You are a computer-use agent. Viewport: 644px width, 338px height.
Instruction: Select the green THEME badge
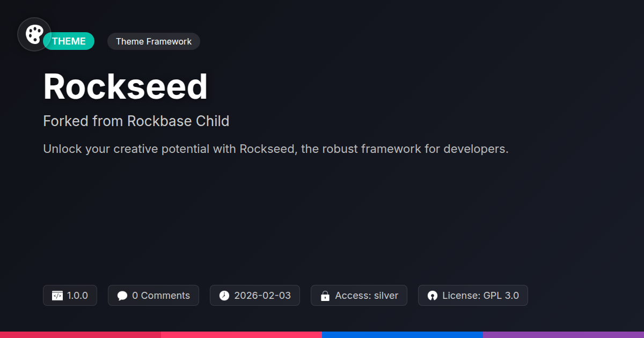coord(70,41)
